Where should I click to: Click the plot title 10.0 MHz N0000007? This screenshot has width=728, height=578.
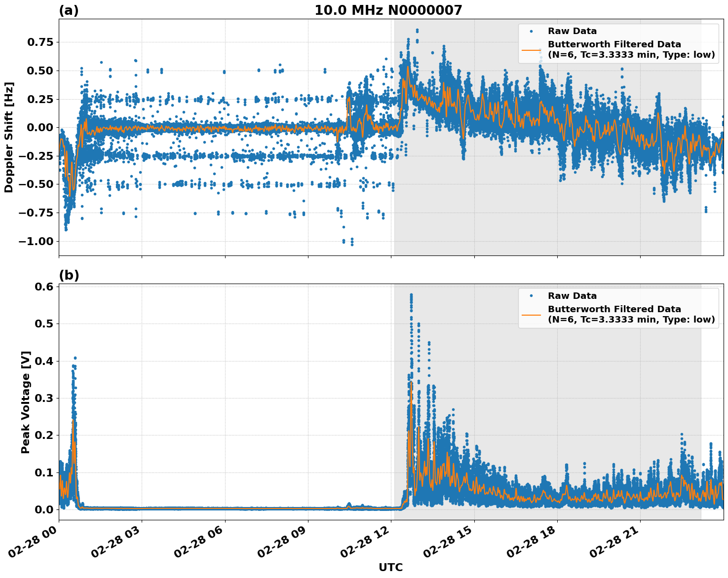click(x=388, y=10)
